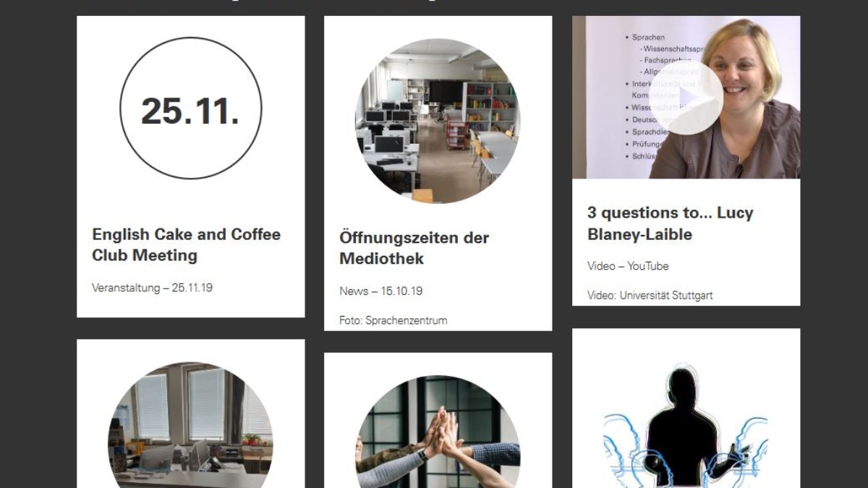Click the Video – YouTube label
Image resolution: width=868 pixels, height=488 pixels.
pos(628,266)
